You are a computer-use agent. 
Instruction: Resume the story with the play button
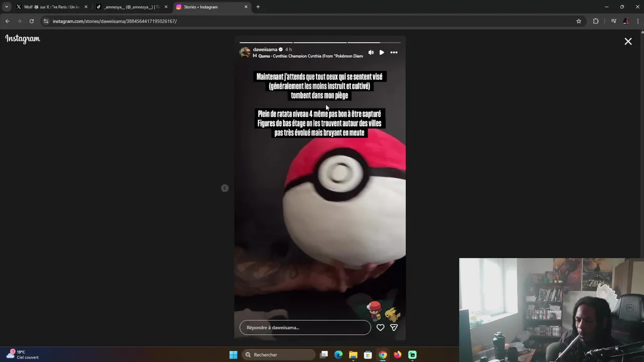coord(382,52)
